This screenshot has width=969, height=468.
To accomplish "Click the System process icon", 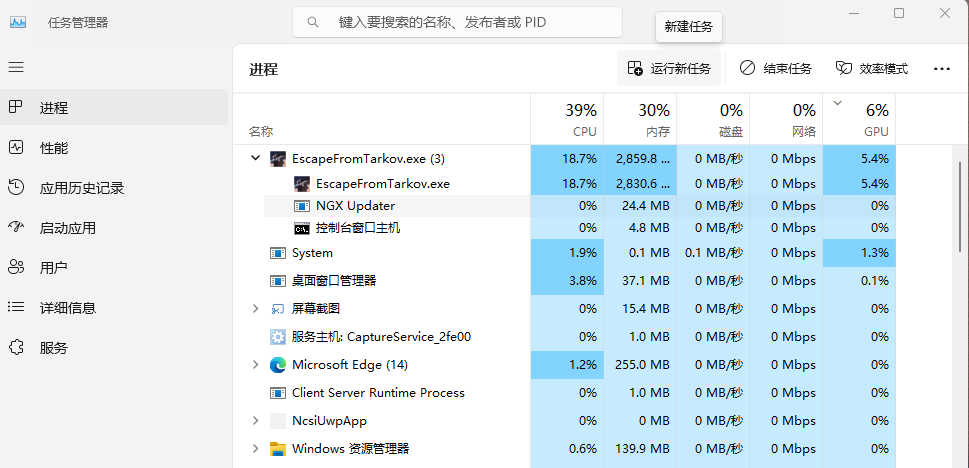I will (277, 253).
